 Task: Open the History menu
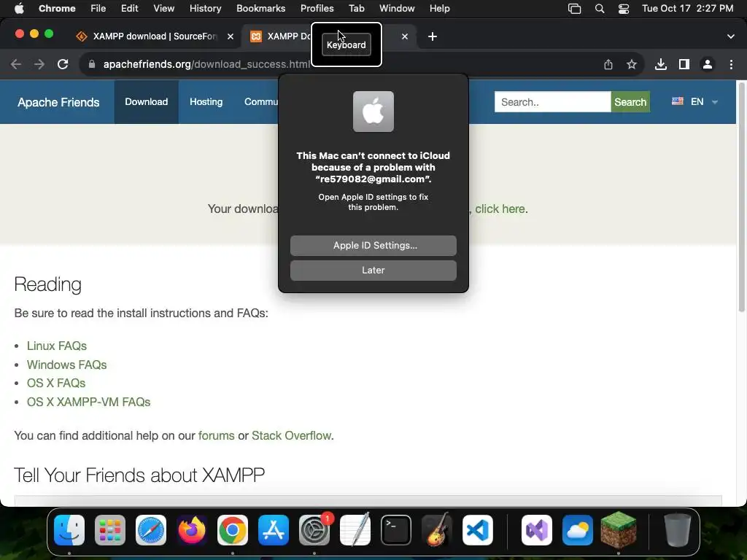click(x=205, y=9)
